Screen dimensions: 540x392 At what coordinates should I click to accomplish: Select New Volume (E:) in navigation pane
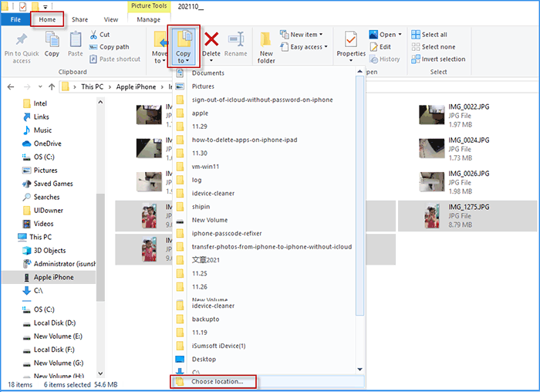[58, 336]
